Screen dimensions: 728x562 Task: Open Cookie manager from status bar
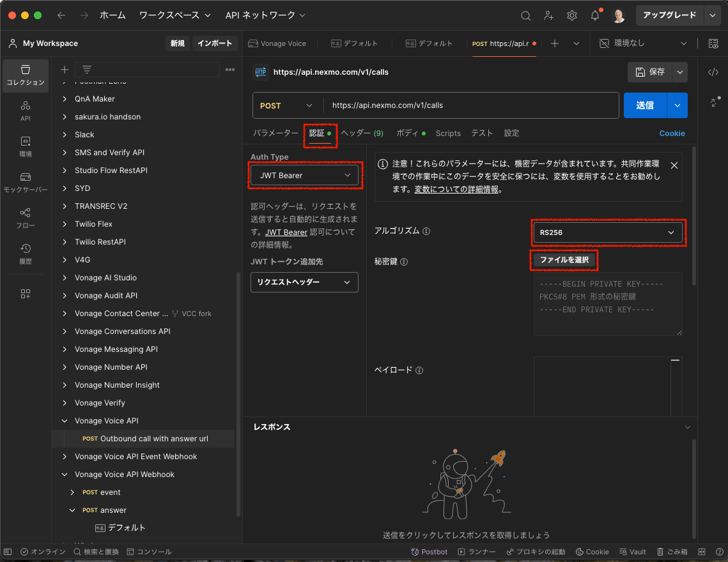click(592, 551)
